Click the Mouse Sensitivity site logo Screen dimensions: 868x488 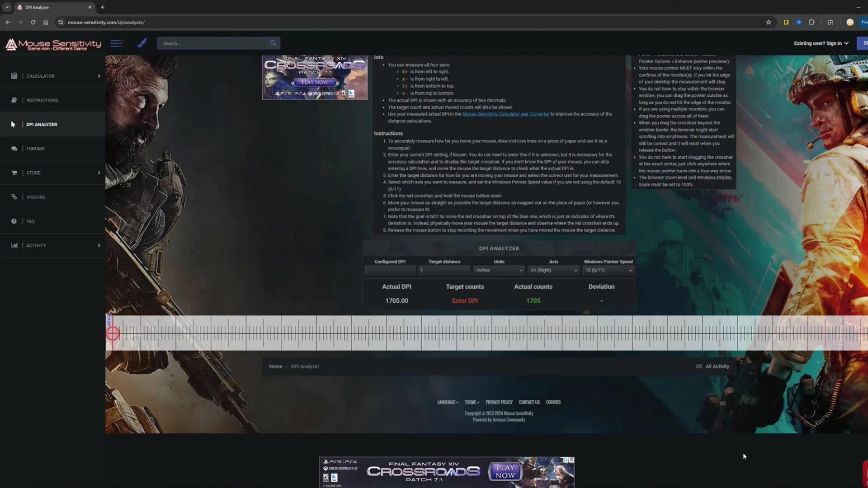[53, 44]
